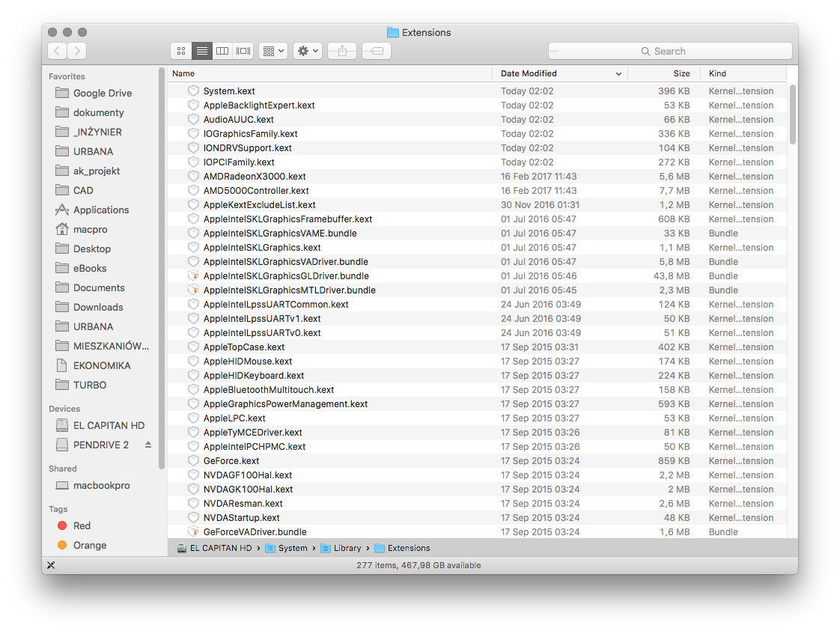Open macpro home folder in sidebar

pyautogui.click(x=90, y=229)
